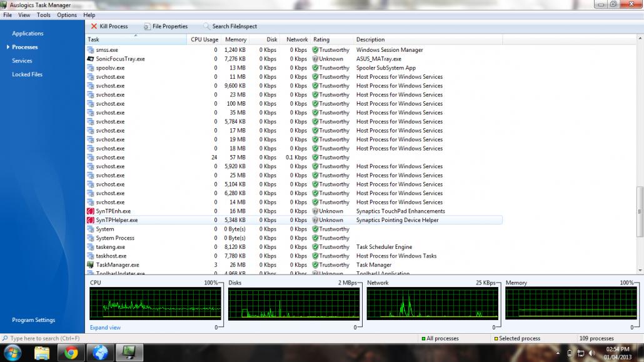Open the Locked Files section
This screenshot has width=644, height=362.
coord(27,74)
